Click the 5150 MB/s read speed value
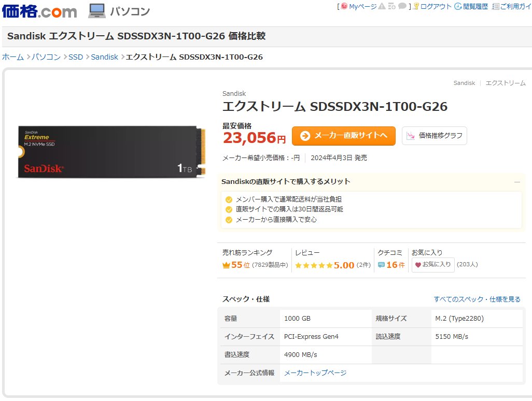Viewport: 532px width, 401px height. coord(452,337)
